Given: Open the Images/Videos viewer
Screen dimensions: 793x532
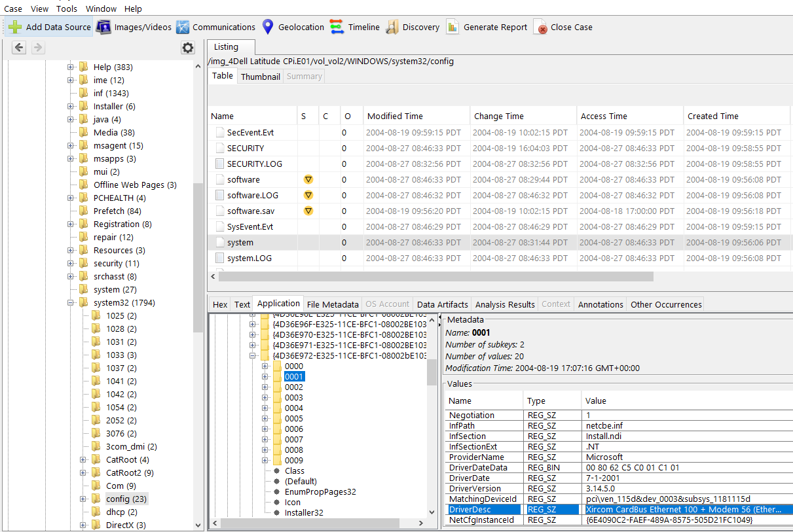Looking at the screenshot, I should click(x=103, y=27).
